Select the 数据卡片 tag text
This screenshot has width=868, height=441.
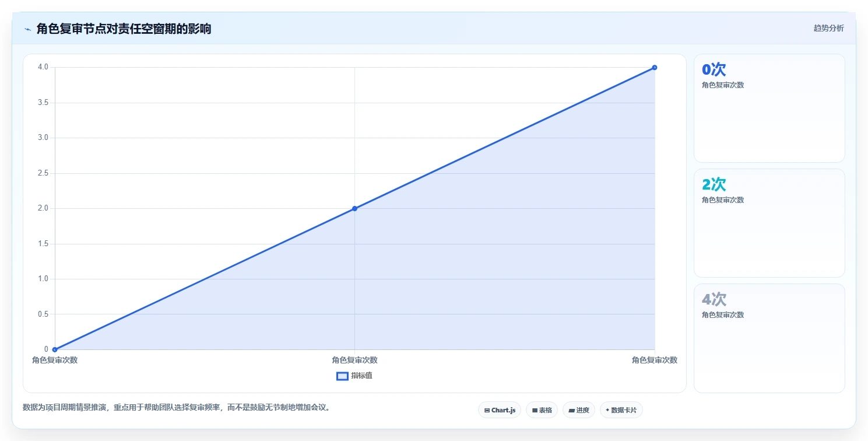(624, 411)
